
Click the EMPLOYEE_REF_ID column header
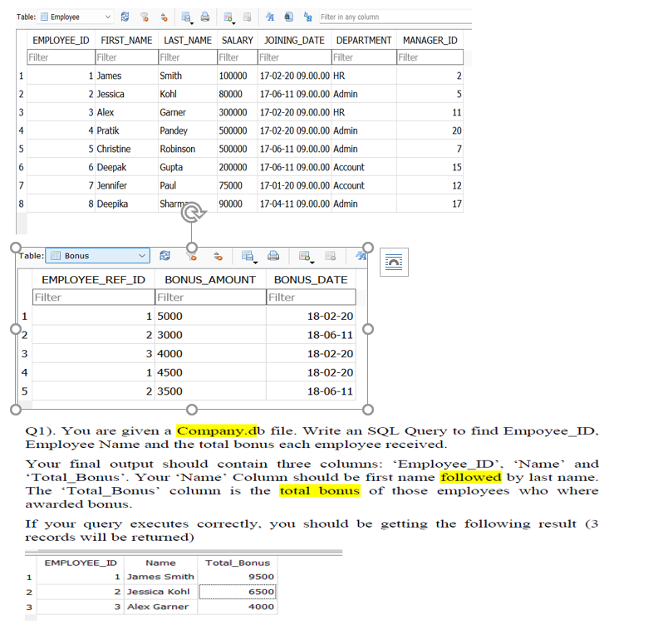pyautogui.click(x=94, y=279)
